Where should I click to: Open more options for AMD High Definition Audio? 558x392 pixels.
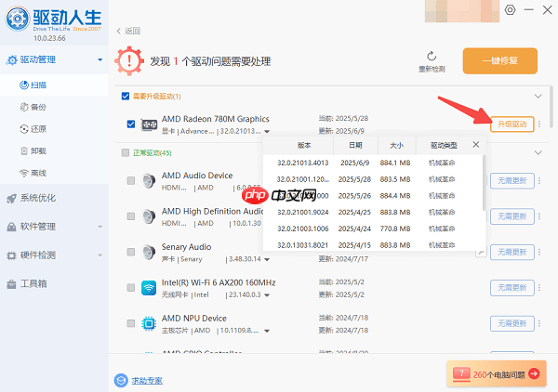(539, 216)
